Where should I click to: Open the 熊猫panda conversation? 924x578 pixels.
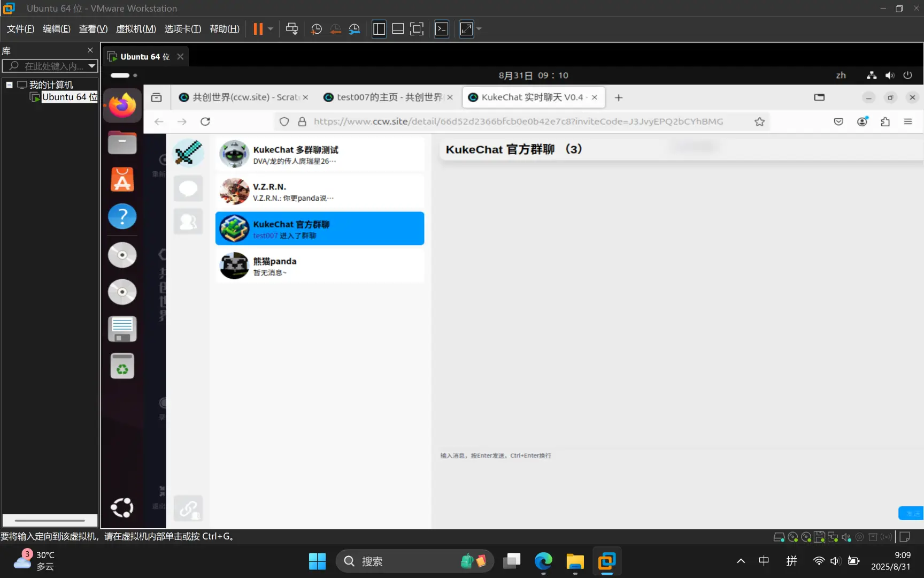320,266
